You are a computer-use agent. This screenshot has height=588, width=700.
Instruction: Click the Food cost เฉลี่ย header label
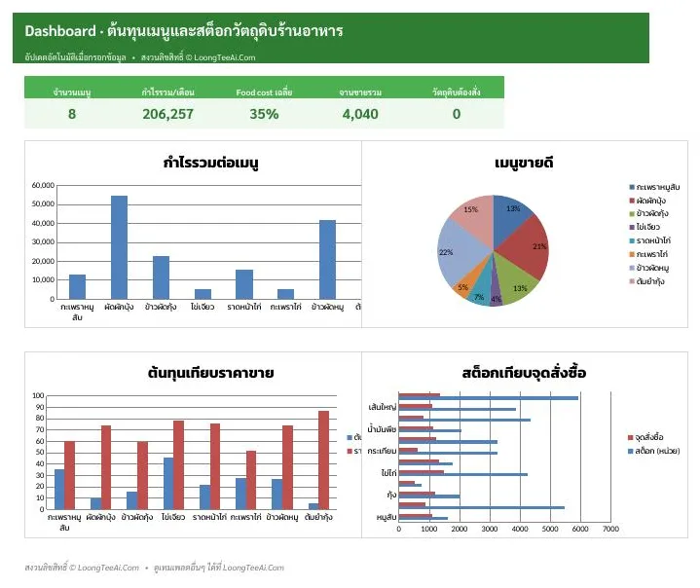264,92
